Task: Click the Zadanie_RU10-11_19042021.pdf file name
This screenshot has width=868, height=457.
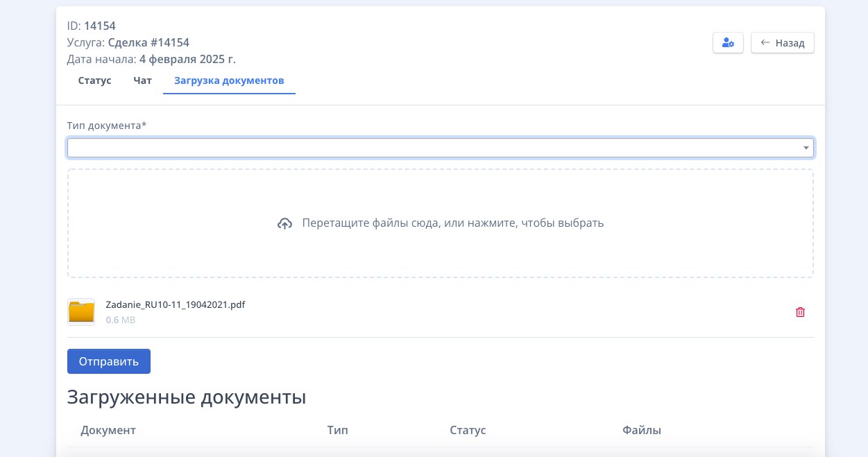Action: [175, 304]
